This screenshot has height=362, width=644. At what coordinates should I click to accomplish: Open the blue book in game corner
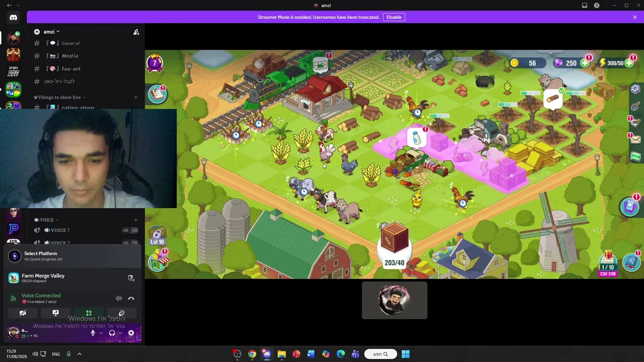point(631,262)
